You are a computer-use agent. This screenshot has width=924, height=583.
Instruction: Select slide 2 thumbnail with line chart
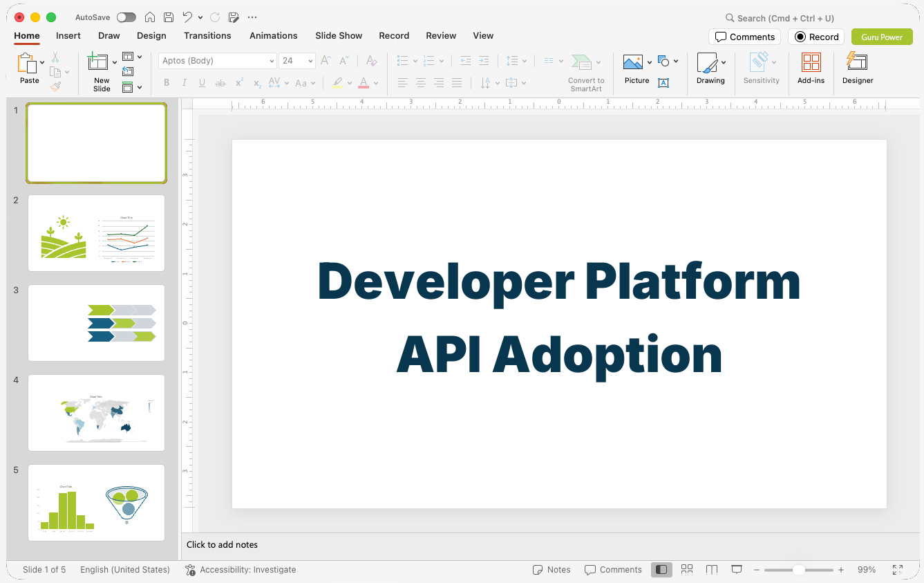tap(96, 233)
